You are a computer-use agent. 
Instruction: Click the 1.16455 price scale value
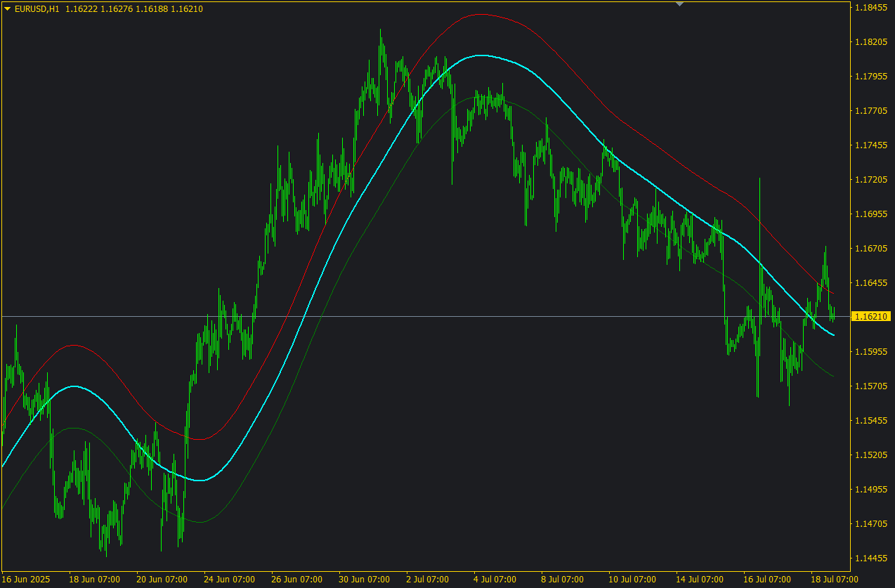pos(871,282)
